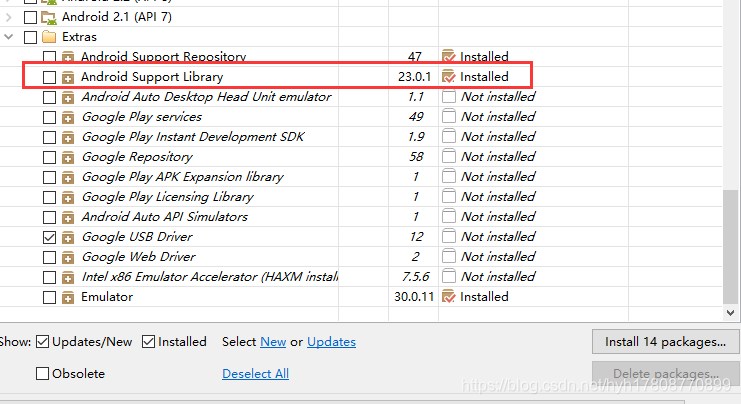Click the Not installed status icon for Google Repository
741x404 pixels.
tap(449, 156)
